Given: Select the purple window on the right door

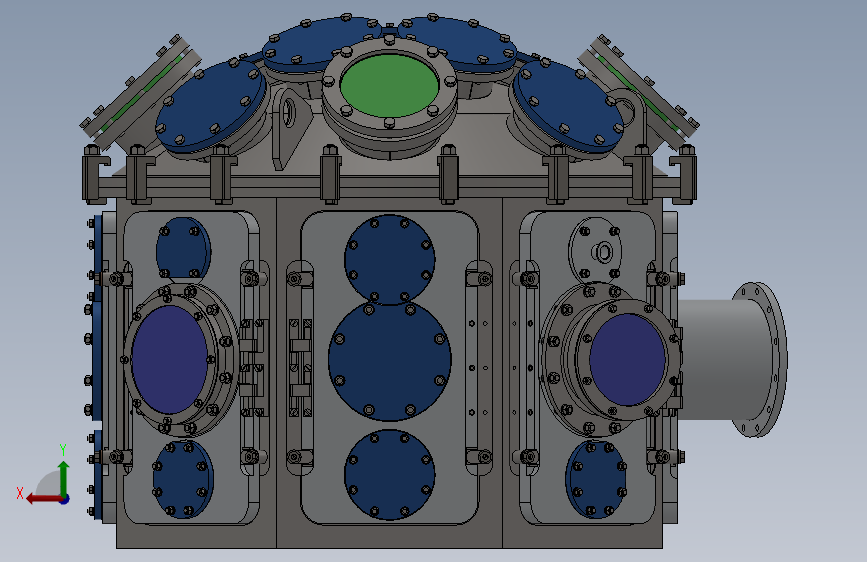Looking at the screenshot, I should click(627, 360).
